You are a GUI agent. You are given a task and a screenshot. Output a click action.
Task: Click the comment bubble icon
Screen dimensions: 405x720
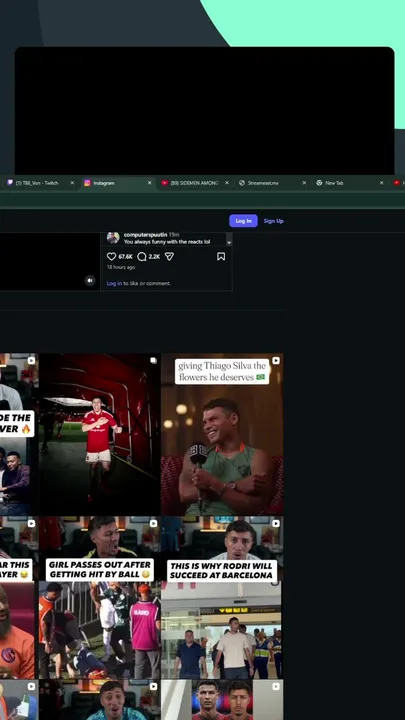coord(142,256)
